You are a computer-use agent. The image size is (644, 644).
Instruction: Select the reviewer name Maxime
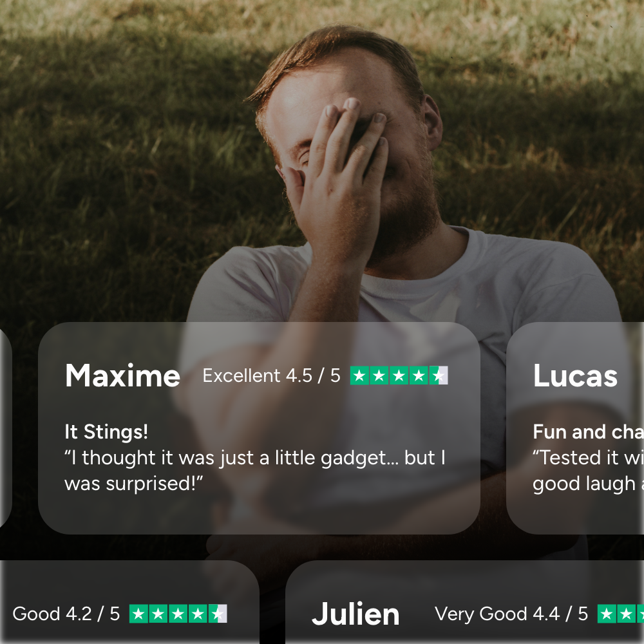tap(122, 375)
